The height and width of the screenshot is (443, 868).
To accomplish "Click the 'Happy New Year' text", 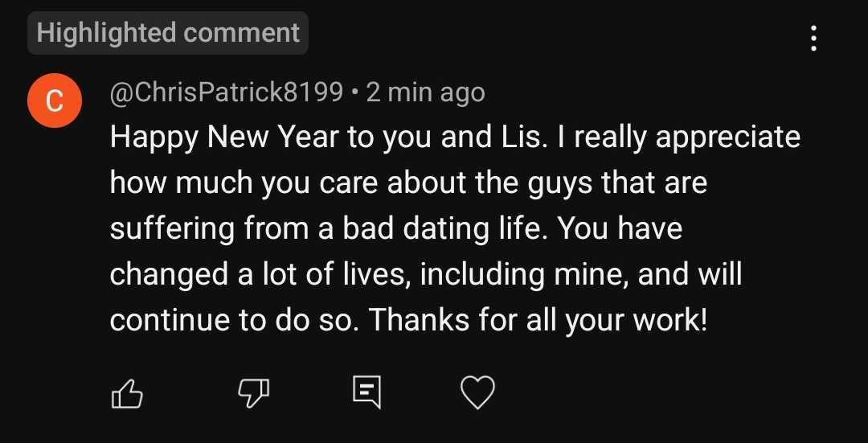I will (x=225, y=137).
